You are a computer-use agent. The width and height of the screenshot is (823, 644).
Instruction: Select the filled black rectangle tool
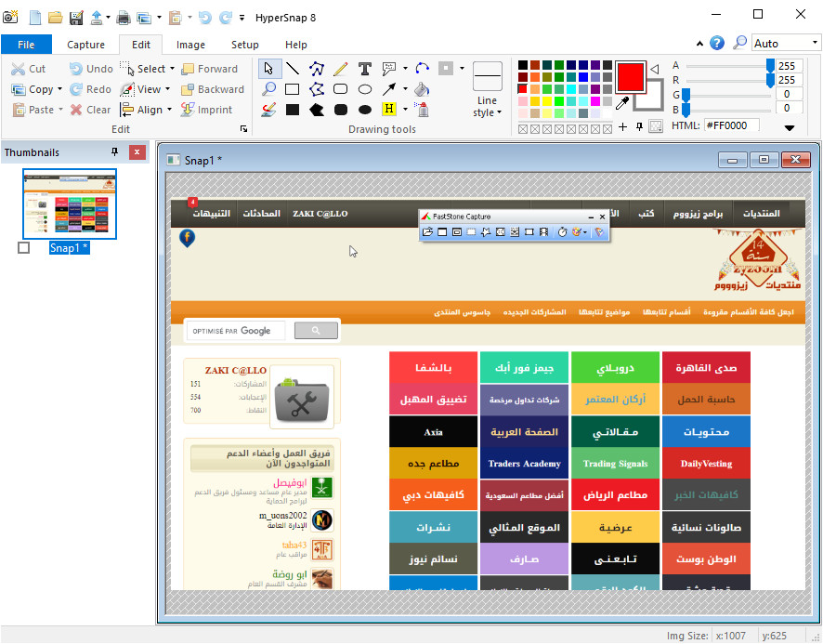[293, 110]
